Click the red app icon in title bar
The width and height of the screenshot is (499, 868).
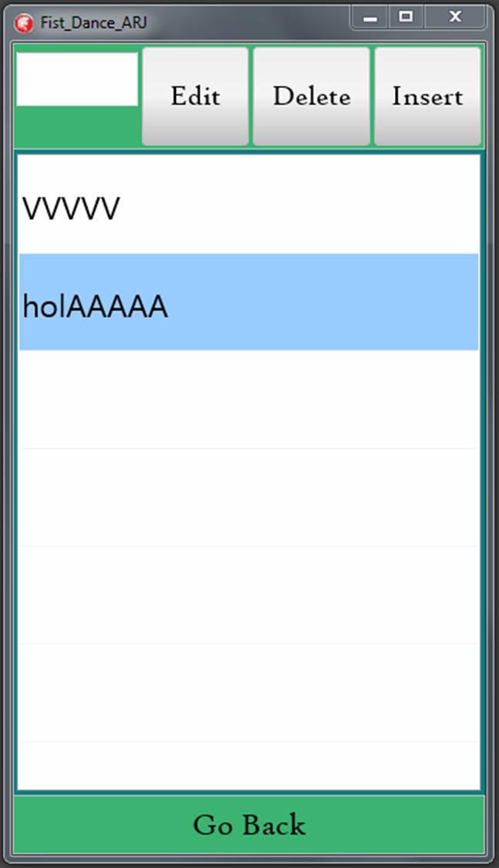click(x=24, y=23)
